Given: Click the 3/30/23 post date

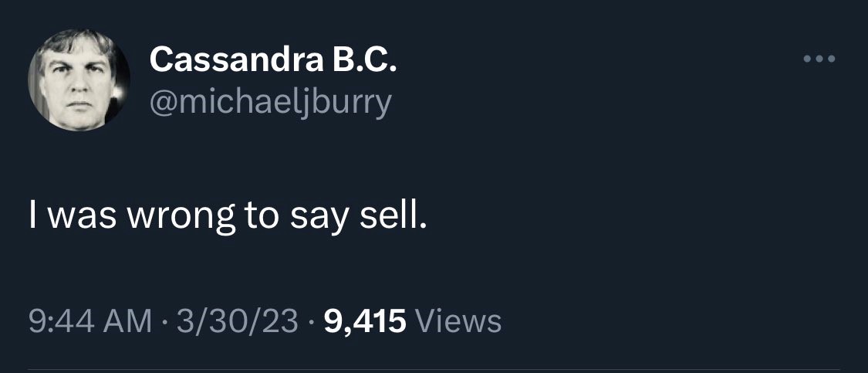Looking at the screenshot, I should (235, 320).
